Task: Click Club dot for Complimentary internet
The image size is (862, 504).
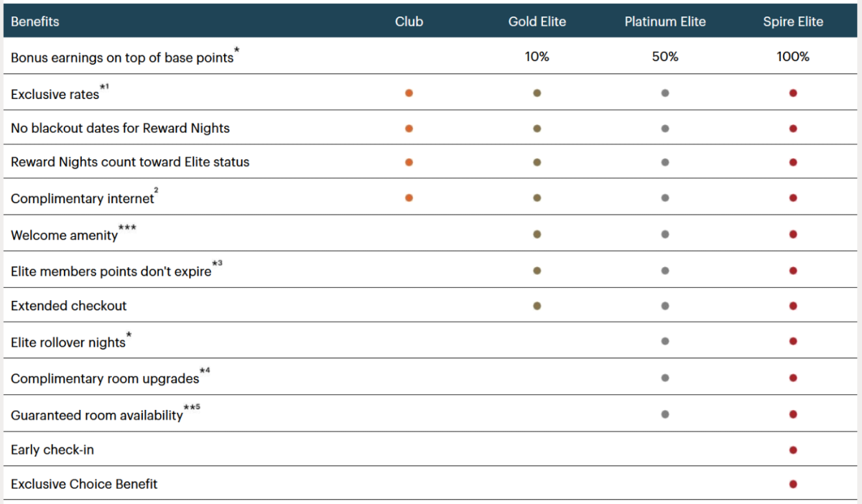Action: tap(409, 197)
